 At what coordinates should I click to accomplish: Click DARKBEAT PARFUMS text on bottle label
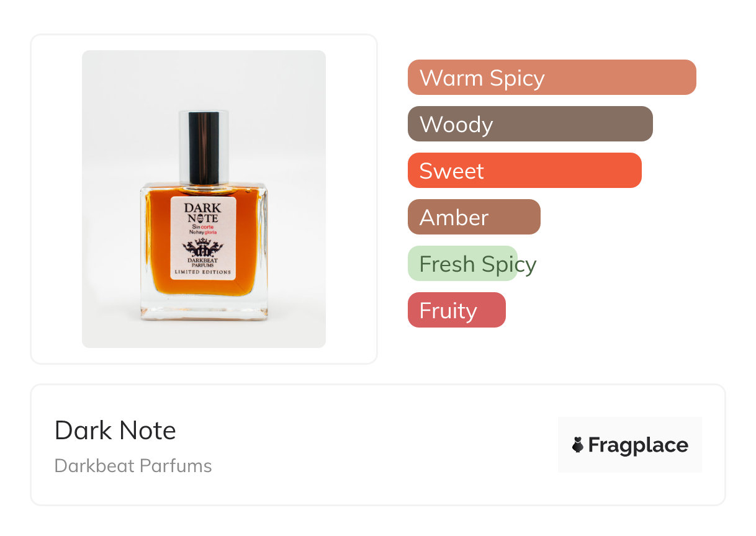(x=203, y=264)
